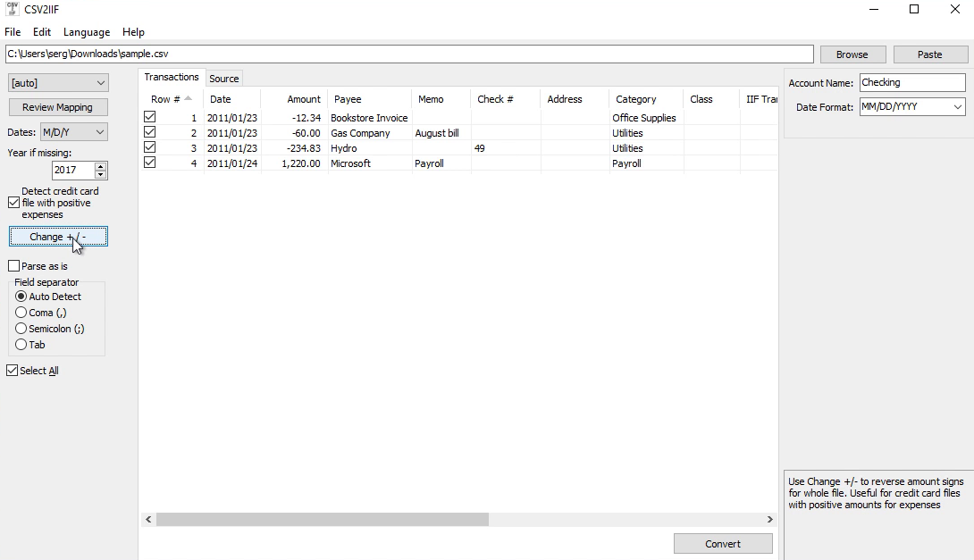
Task: Click horizontal scrollbar left arrow
Action: 148,519
